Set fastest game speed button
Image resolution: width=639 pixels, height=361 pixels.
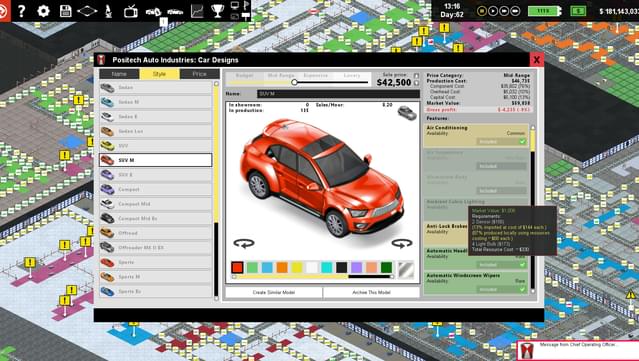pyautogui.click(x=515, y=11)
